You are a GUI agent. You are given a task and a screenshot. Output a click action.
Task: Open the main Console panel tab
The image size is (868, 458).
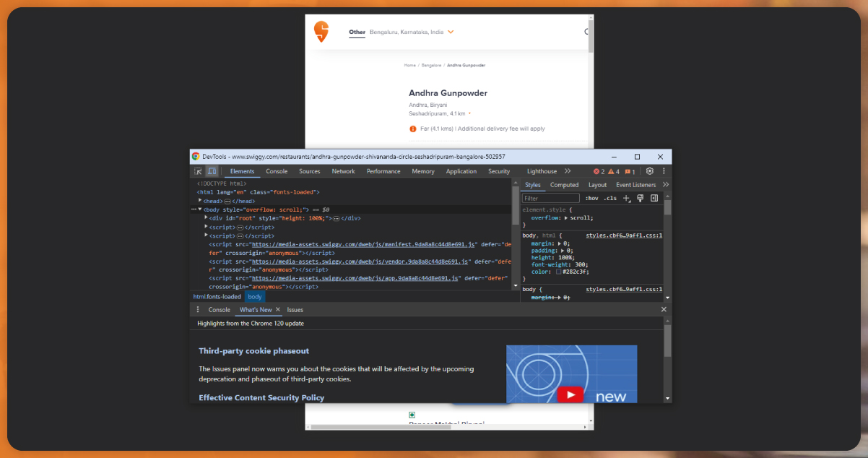coord(277,171)
